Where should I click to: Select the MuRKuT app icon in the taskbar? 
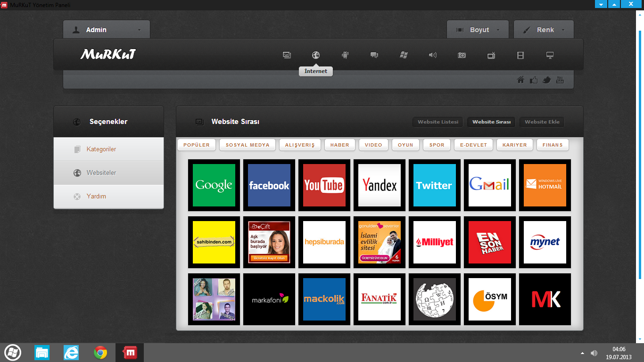click(x=130, y=353)
